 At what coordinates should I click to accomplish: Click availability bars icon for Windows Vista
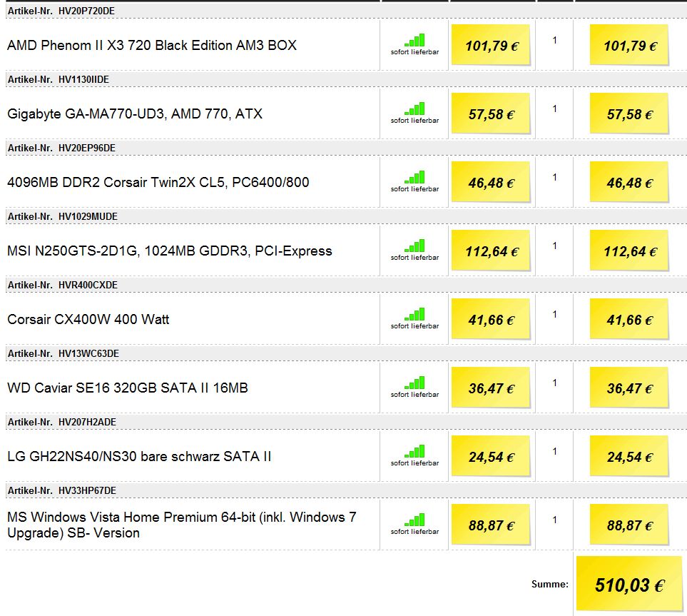click(x=414, y=520)
